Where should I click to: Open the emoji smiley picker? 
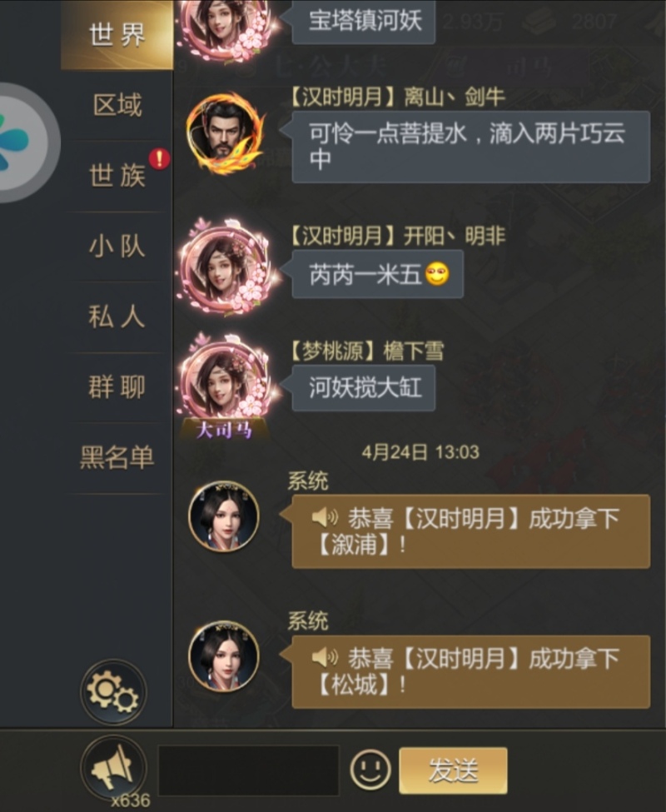click(x=370, y=770)
